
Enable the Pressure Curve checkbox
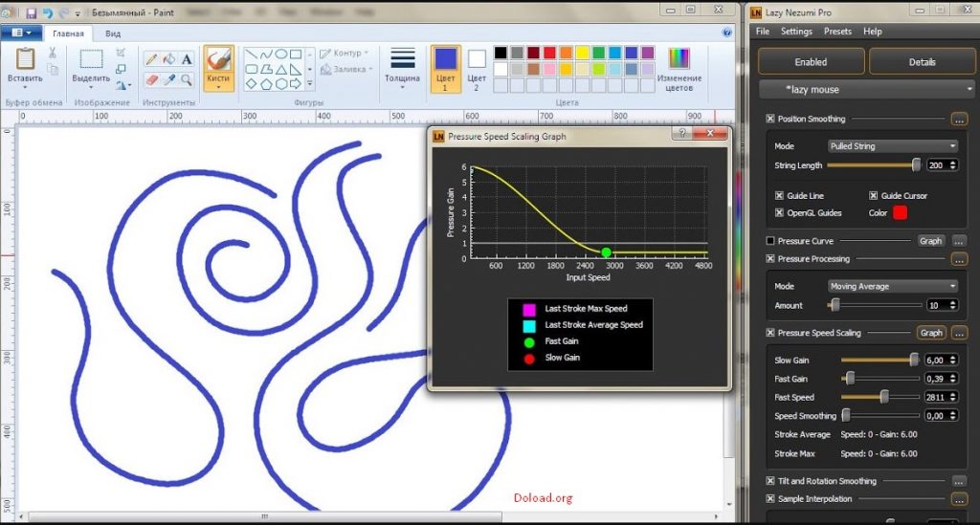(x=770, y=241)
